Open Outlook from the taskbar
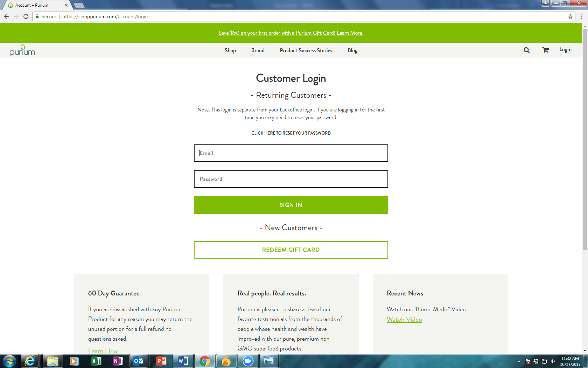 tap(139, 361)
